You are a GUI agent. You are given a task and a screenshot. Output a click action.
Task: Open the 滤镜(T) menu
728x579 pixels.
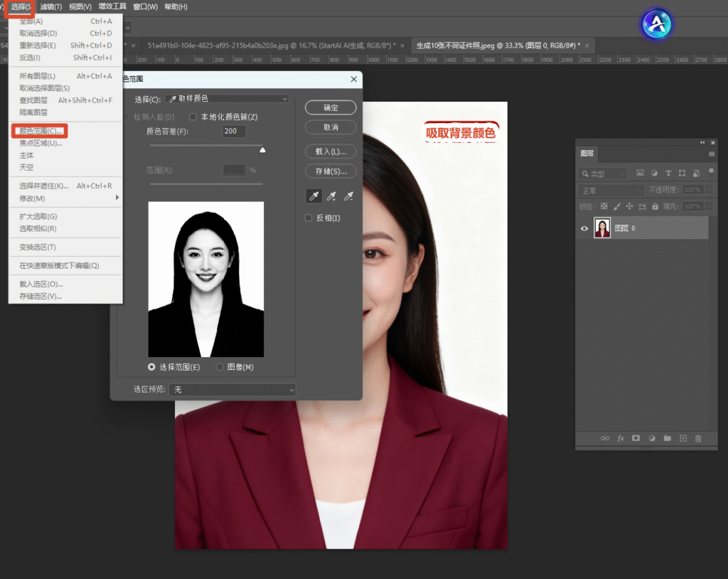tap(50, 6)
